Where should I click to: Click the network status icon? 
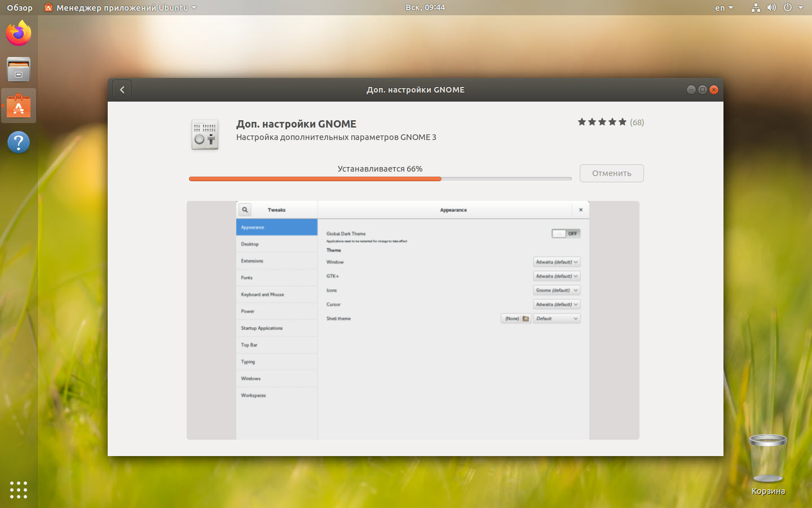coord(756,8)
